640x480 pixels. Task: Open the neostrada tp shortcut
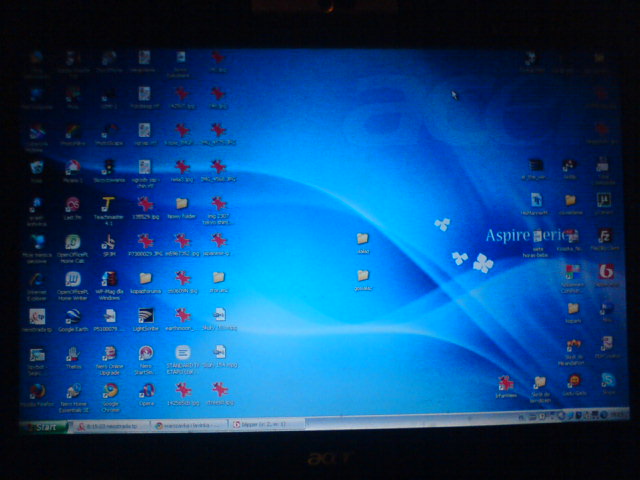[37, 317]
